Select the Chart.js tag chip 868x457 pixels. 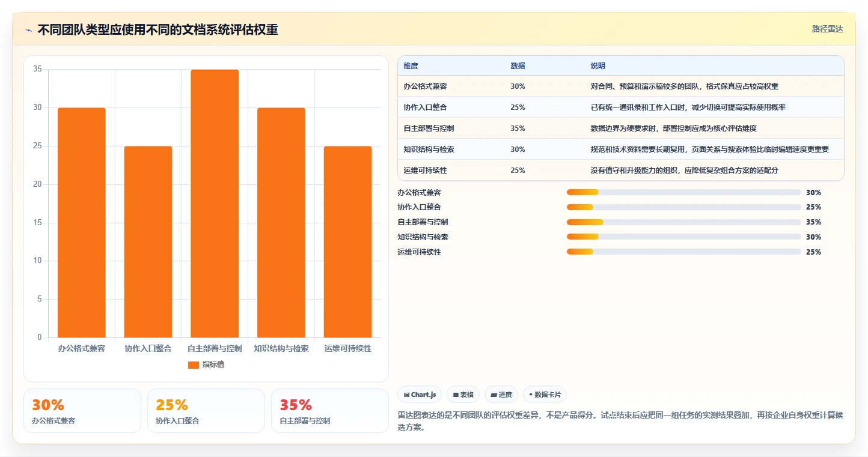pyautogui.click(x=420, y=395)
